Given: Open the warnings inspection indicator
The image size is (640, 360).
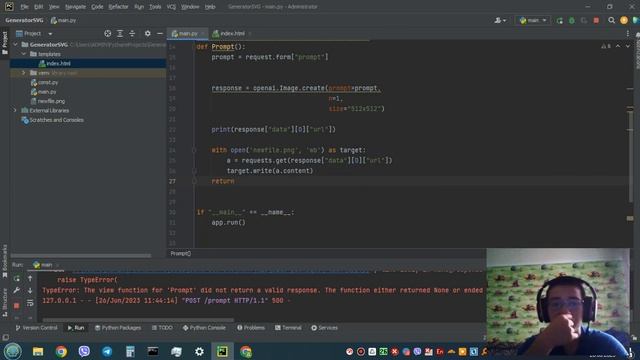Looking at the screenshot, I should click(606, 46).
